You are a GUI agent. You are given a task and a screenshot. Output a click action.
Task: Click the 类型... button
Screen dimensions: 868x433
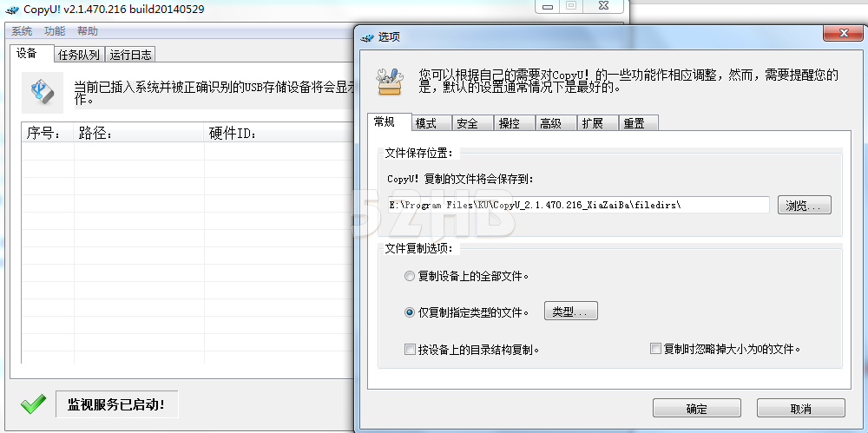click(x=571, y=312)
